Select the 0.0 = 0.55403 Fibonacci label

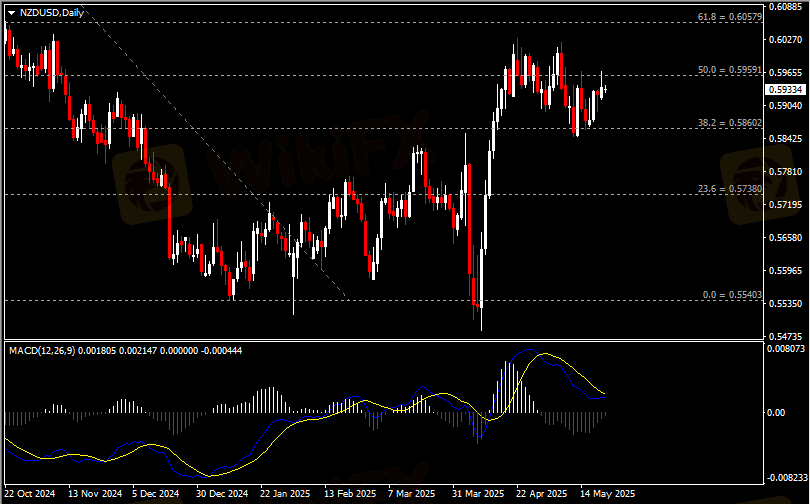tap(732, 295)
